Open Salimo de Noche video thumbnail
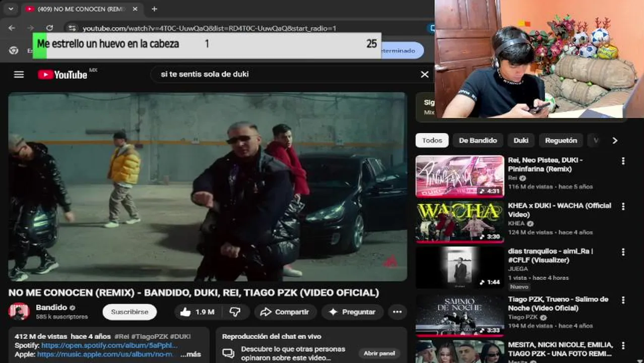The width and height of the screenshot is (644, 363). (x=460, y=315)
